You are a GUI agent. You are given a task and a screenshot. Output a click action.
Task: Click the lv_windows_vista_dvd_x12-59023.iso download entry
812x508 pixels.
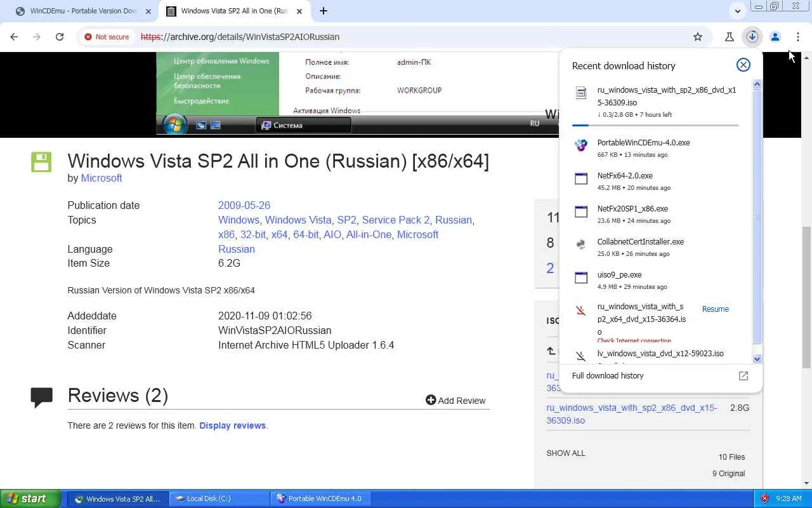660,354
